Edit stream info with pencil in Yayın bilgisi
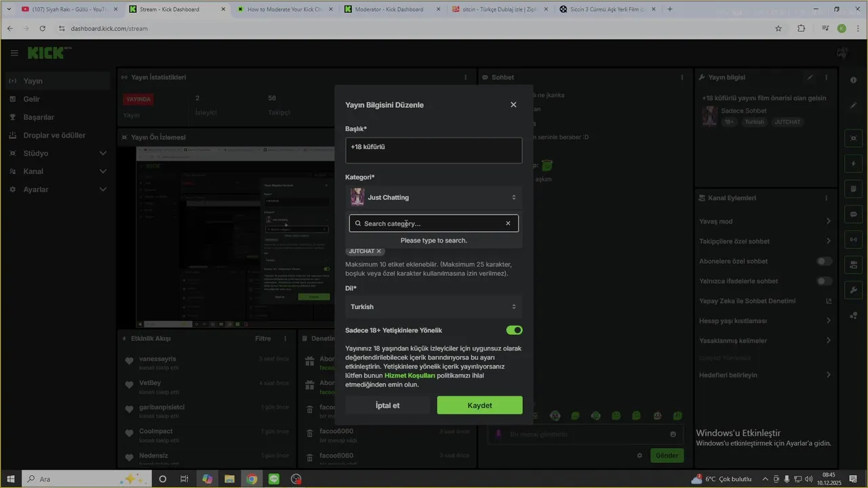This screenshot has width=868, height=488. [810, 77]
